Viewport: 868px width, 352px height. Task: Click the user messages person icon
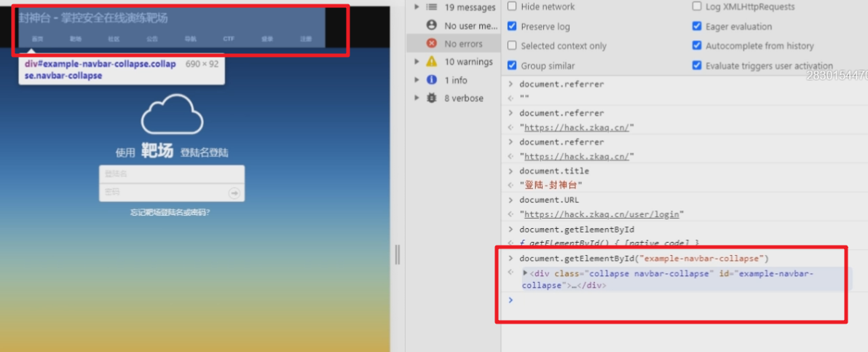click(x=432, y=26)
